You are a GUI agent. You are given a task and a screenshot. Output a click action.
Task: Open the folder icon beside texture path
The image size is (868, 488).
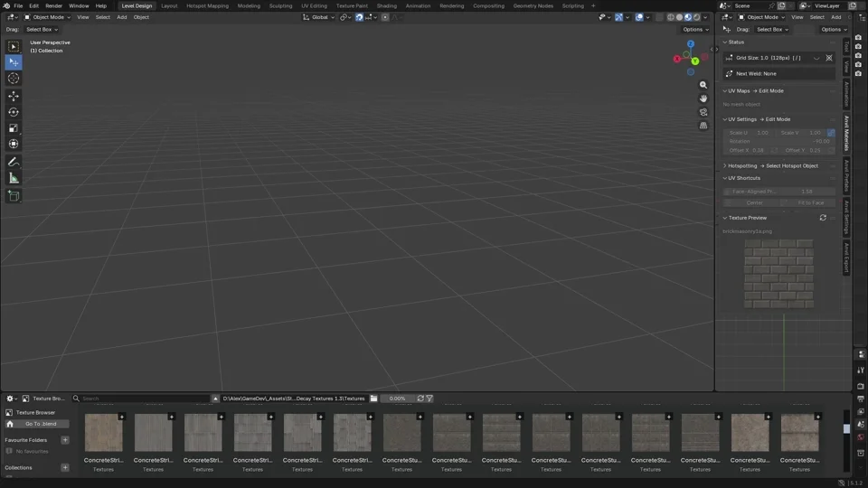click(373, 399)
